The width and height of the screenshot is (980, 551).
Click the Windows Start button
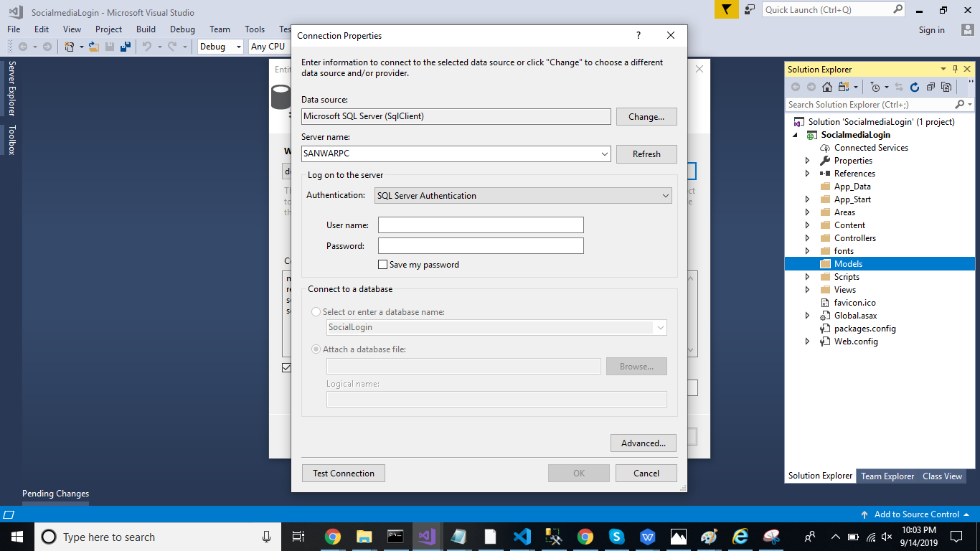pyautogui.click(x=17, y=537)
